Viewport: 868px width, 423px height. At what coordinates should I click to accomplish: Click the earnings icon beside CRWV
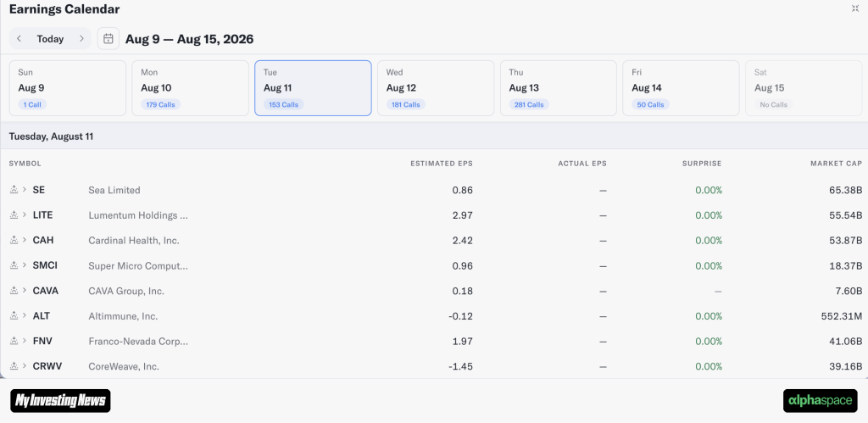click(14, 366)
